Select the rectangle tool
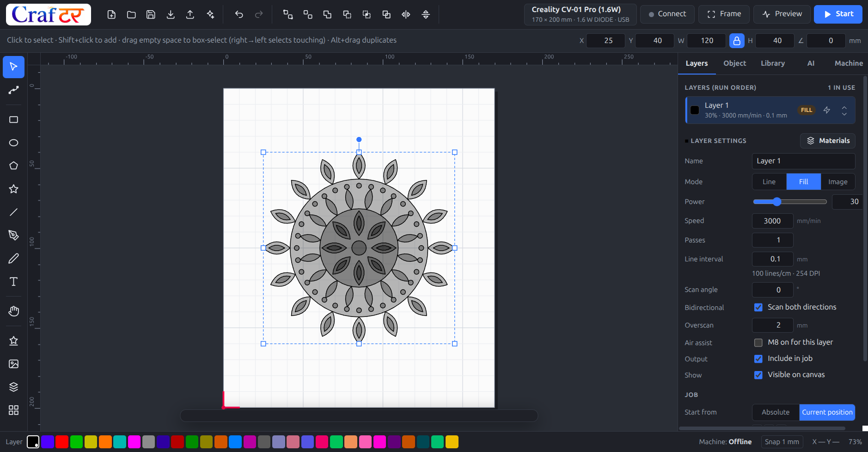This screenshot has width=868, height=452. [14, 120]
